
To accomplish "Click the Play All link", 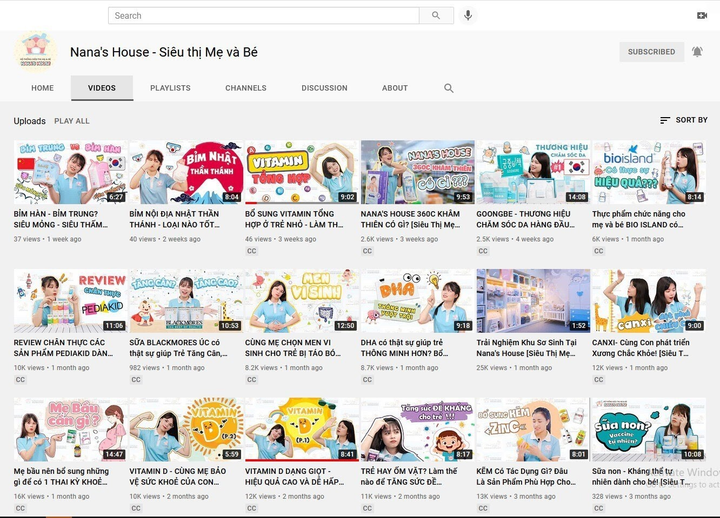I will coord(72,121).
